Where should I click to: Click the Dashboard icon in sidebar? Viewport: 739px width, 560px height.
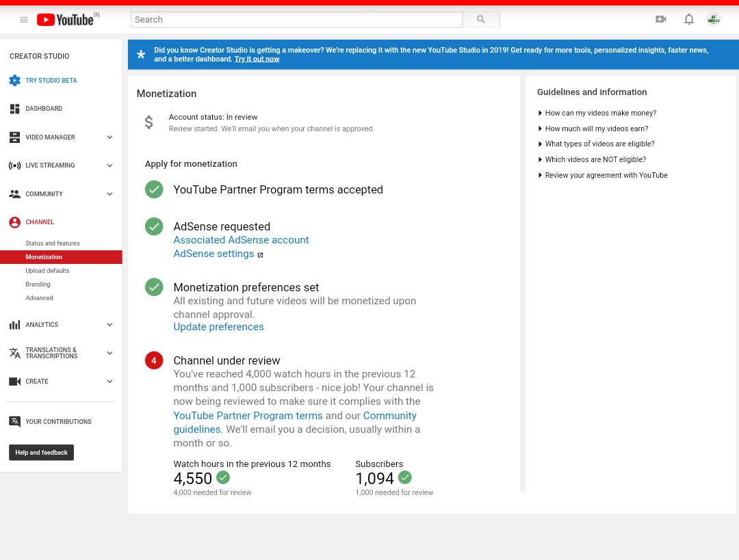click(x=14, y=109)
